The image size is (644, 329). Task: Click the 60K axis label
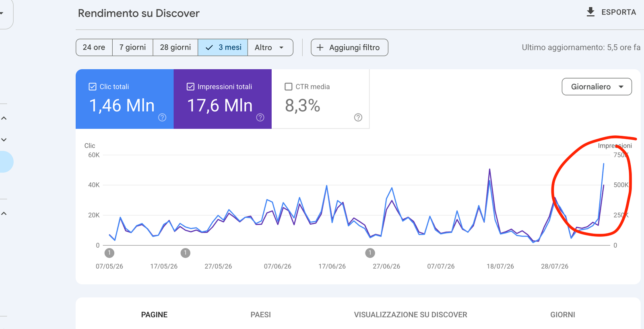(x=94, y=155)
